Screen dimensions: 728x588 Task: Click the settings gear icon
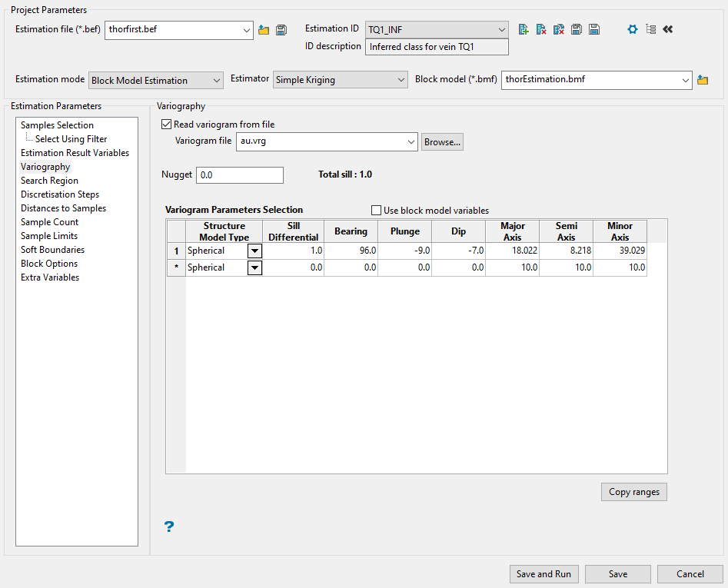click(632, 29)
